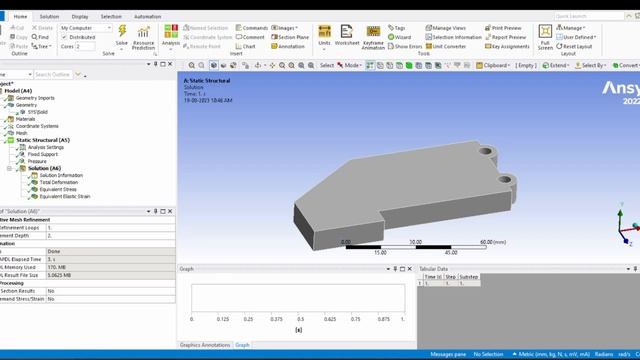Switch to Graphics Annotations tab

(x=205, y=345)
